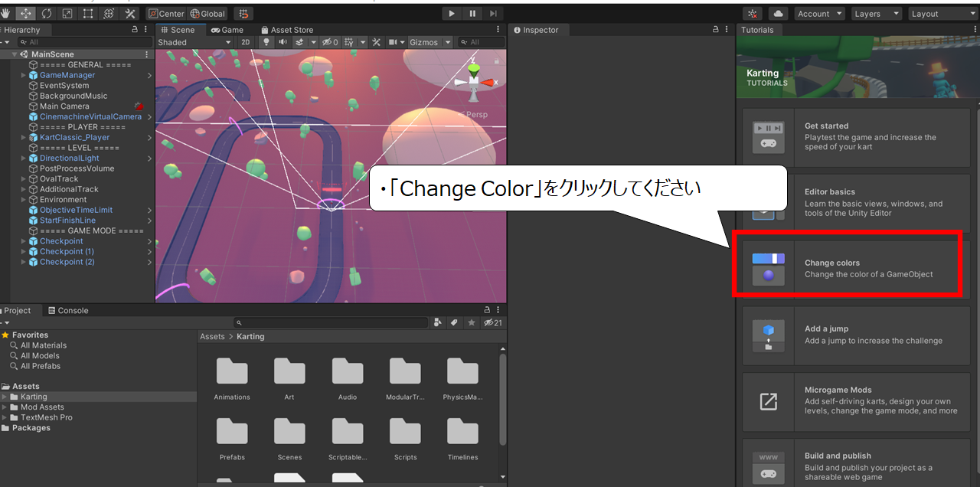
Task: Toggle scene lighting with the lightbulb icon
Action: [266, 42]
